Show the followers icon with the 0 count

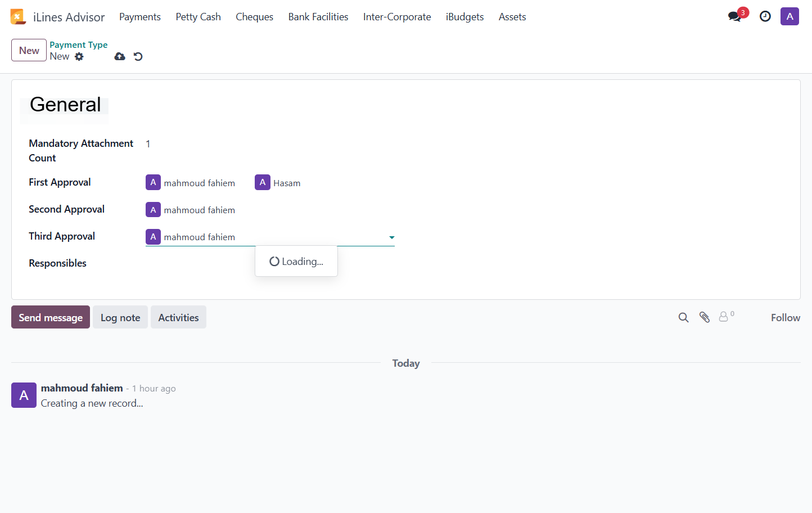tap(726, 317)
